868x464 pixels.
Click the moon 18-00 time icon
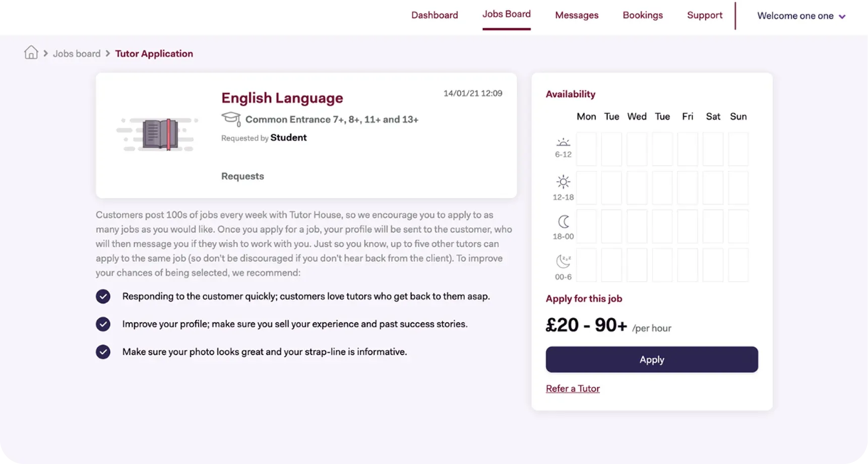click(563, 221)
